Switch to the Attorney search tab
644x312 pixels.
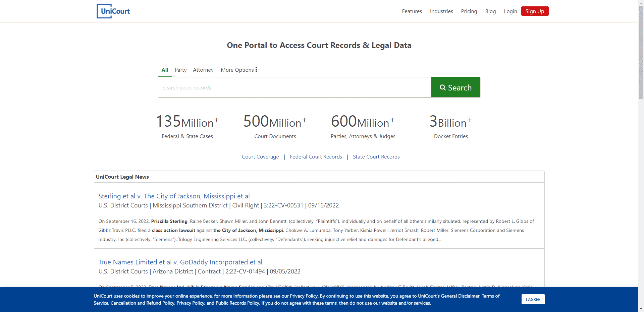pyautogui.click(x=203, y=70)
